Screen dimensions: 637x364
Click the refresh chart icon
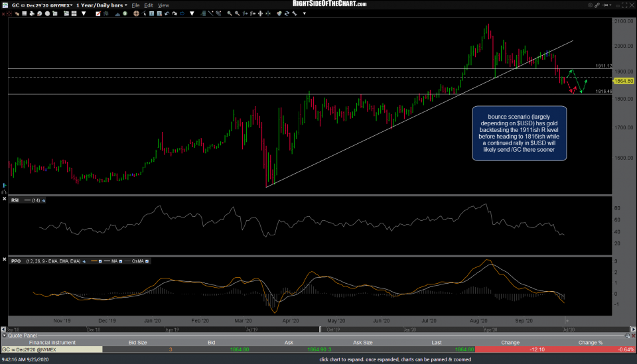(x=287, y=13)
